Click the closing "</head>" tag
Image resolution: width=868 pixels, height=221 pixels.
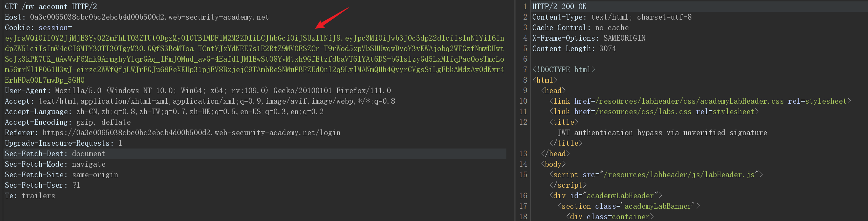coord(555,153)
